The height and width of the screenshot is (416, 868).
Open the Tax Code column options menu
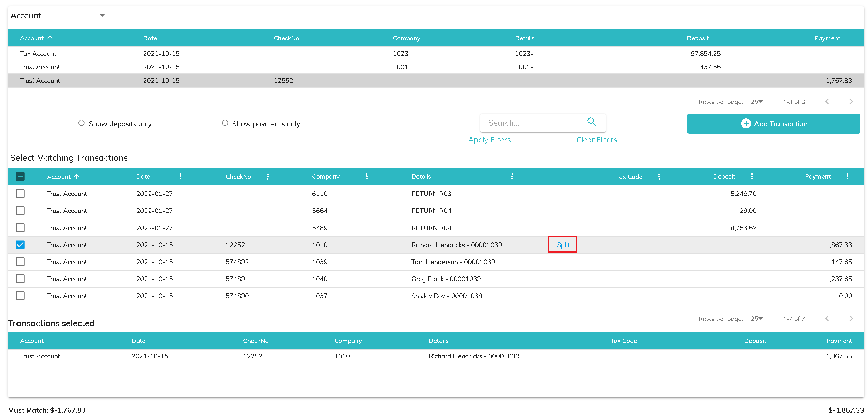659,176
